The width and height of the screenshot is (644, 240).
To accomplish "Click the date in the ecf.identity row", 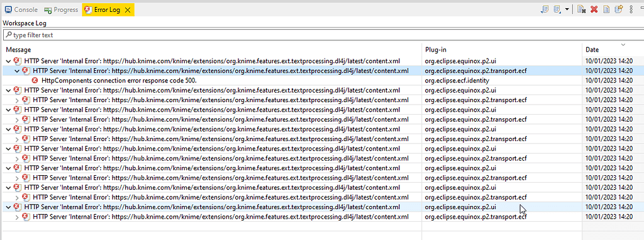I will 609,80.
